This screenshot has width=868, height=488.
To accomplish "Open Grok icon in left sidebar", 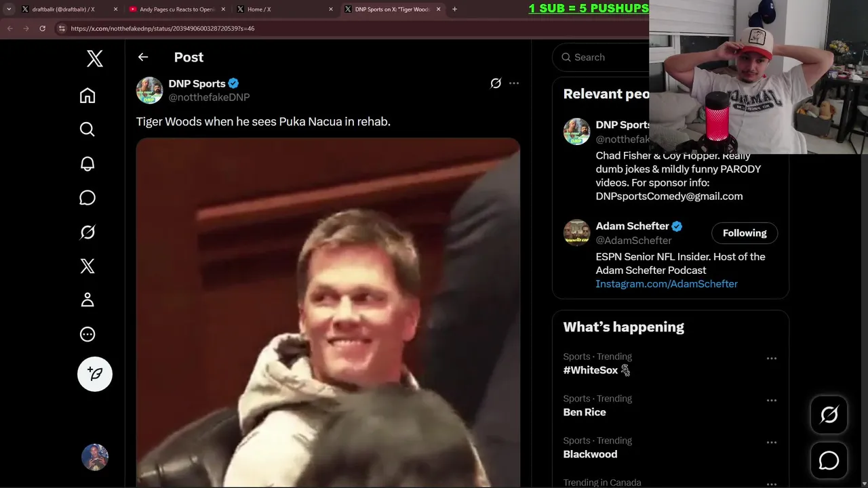I will click(x=87, y=232).
